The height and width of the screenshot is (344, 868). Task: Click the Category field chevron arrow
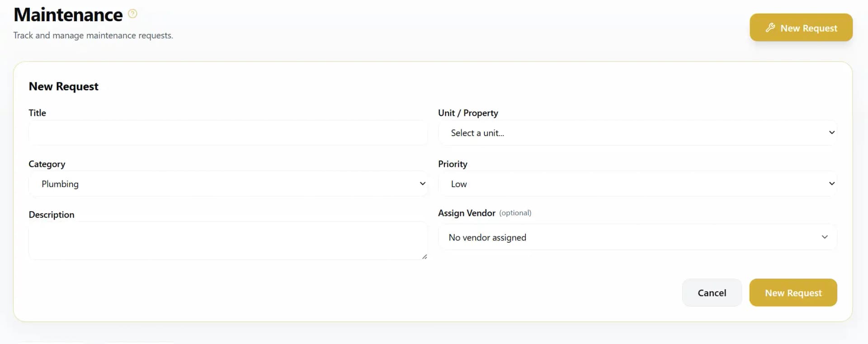[422, 184]
